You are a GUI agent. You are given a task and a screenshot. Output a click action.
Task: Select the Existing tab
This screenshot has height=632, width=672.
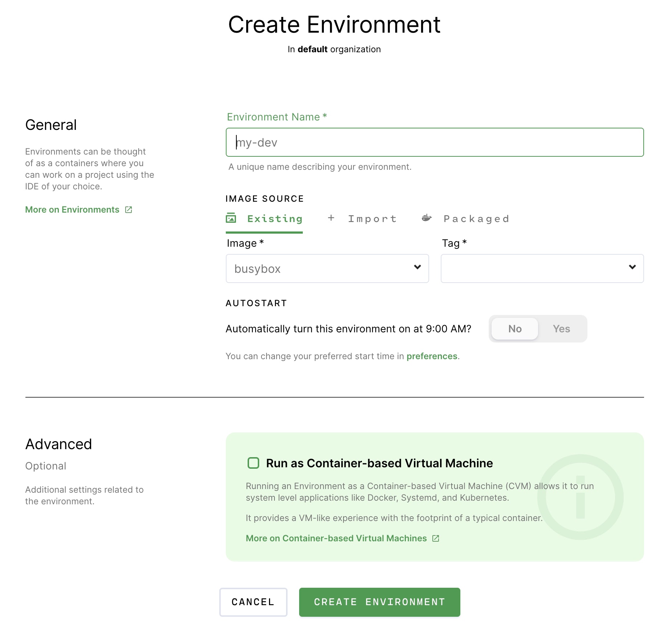274,218
